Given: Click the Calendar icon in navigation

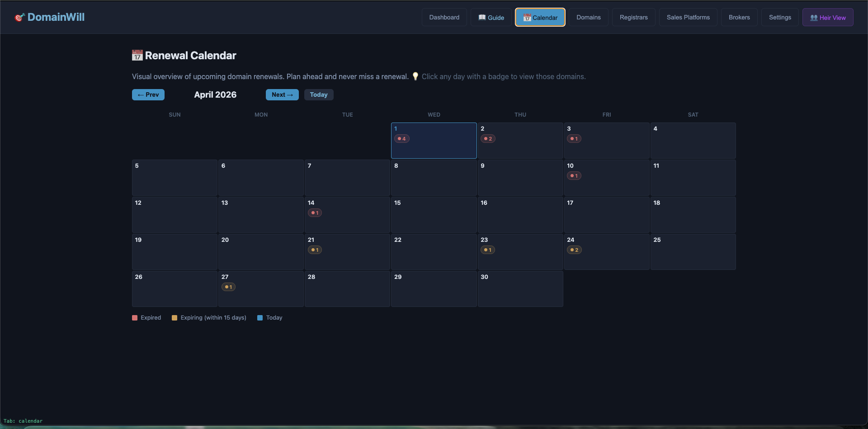Looking at the screenshot, I should [527, 18].
